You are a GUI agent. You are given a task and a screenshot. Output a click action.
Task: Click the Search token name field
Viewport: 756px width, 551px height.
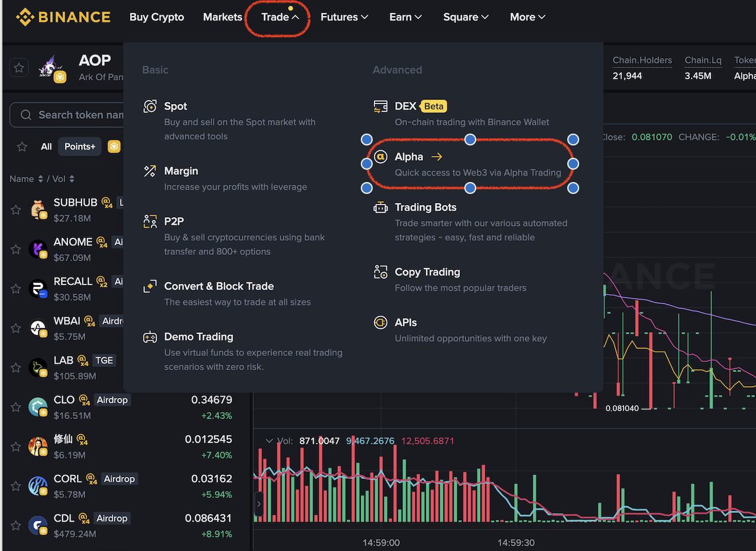67,115
